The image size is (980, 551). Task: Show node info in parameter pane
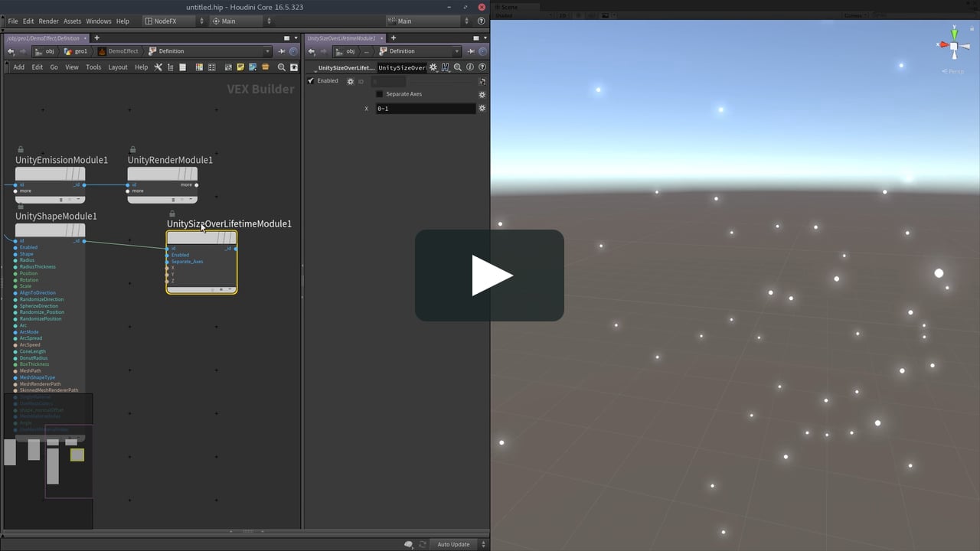click(470, 67)
